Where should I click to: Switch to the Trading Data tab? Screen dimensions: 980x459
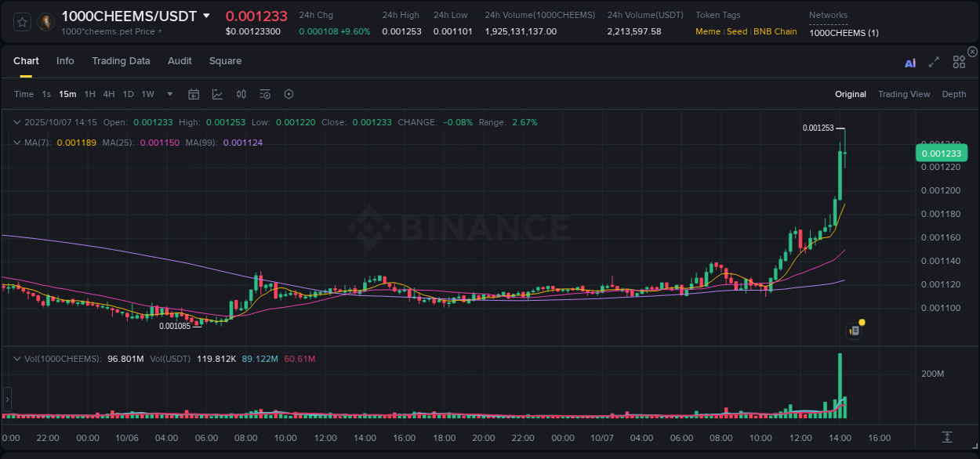click(x=122, y=60)
